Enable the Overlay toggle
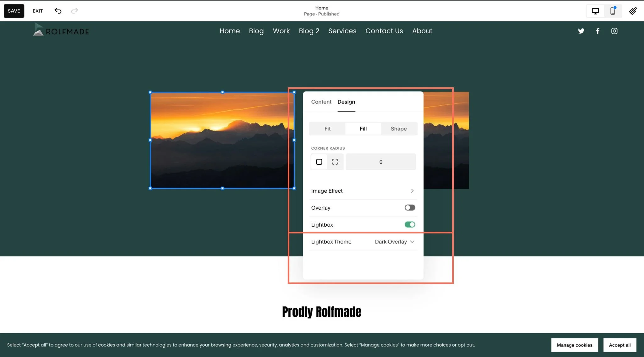Viewport: 644px width, 357px height. [x=410, y=207]
